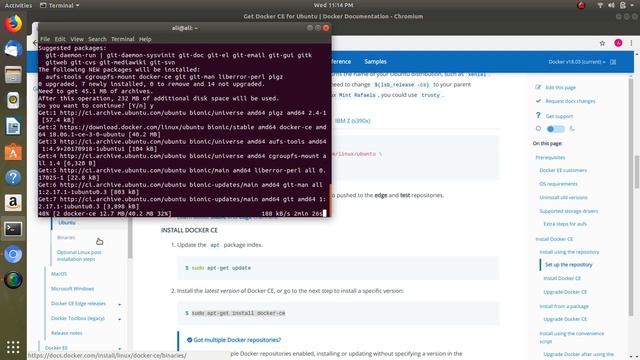Open the network status icon in top bar
The image size is (640, 360).
pos(600,5)
